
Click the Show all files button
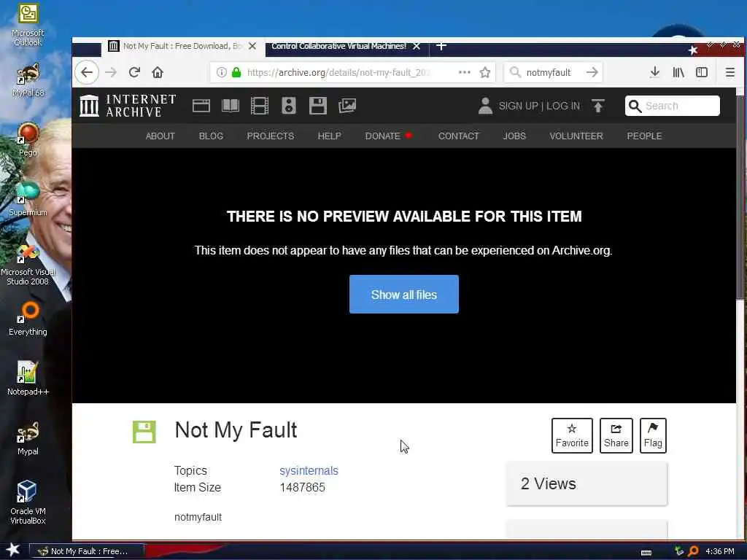(x=404, y=295)
